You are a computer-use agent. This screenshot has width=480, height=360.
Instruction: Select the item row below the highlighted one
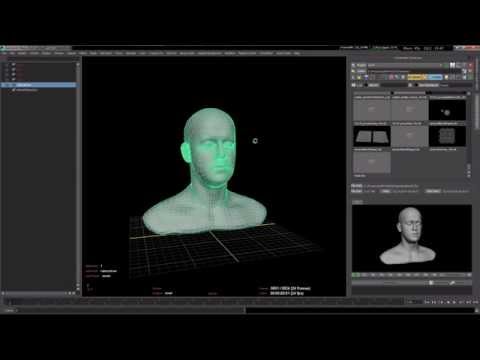point(39,90)
